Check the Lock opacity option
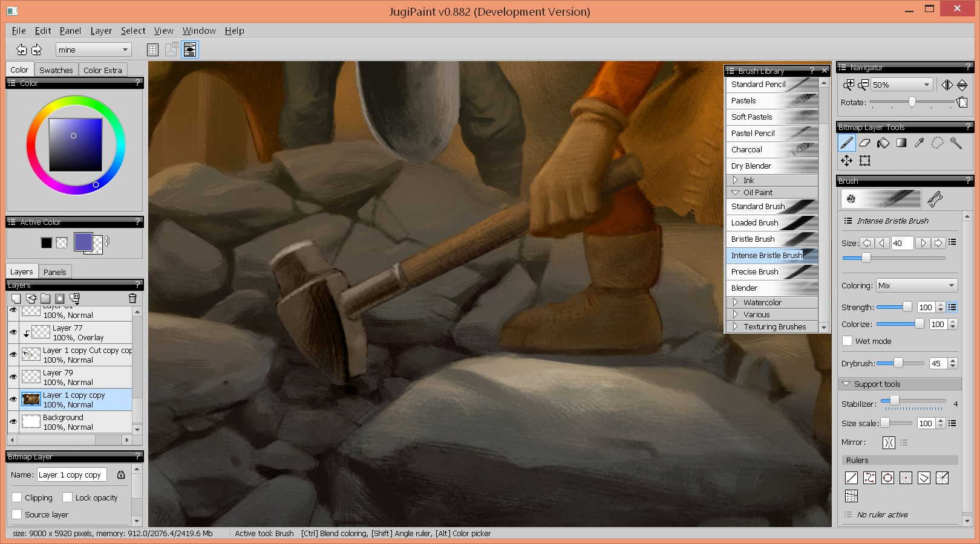The height and width of the screenshot is (544, 980). [x=68, y=497]
